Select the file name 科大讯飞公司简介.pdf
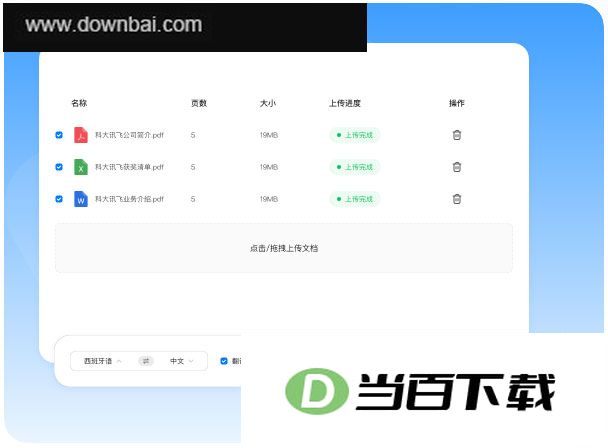Image resolution: width=608 pixels, height=448 pixels. [x=129, y=135]
